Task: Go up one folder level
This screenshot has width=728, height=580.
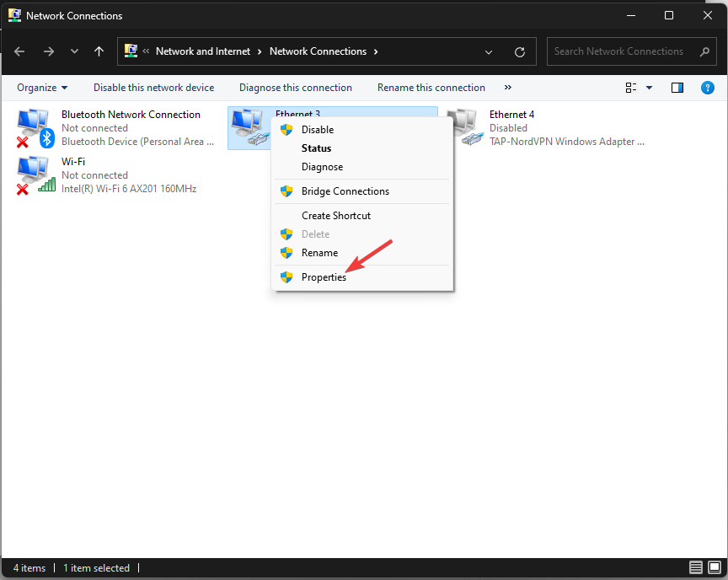Action: (x=99, y=51)
